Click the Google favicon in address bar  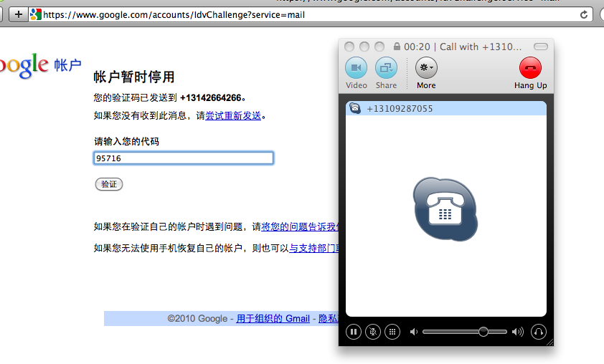coord(35,14)
